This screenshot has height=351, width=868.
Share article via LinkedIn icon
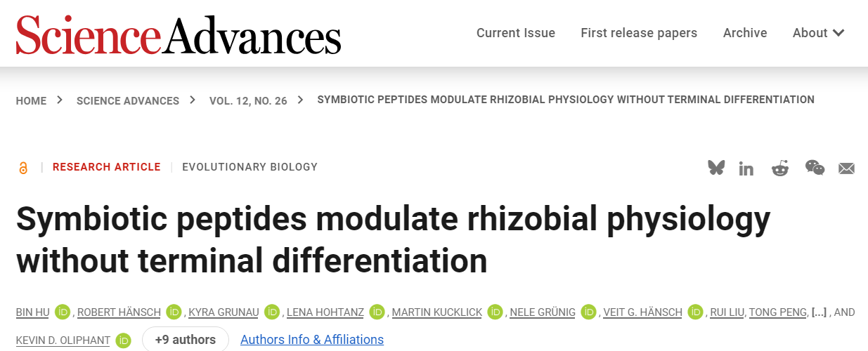click(746, 168)
